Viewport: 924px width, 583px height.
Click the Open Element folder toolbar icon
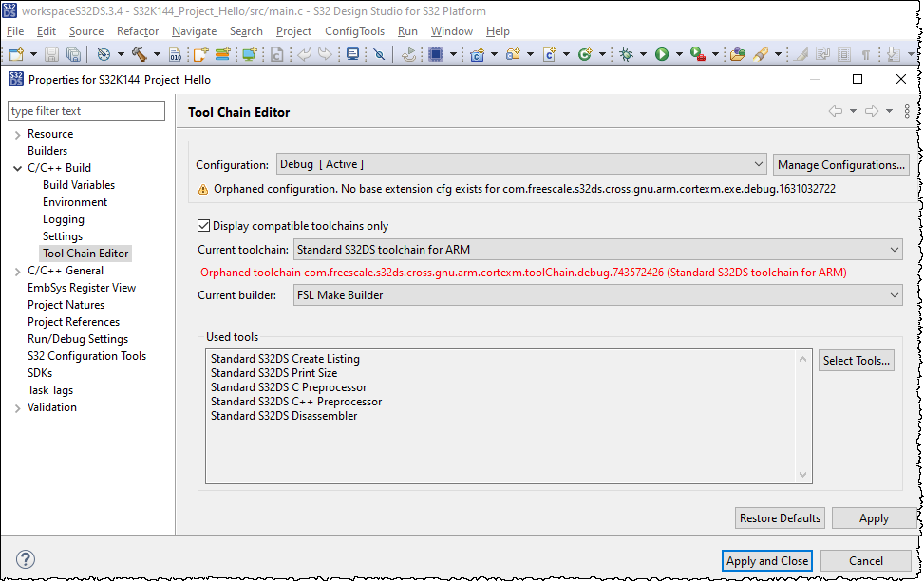pos(738,54)
